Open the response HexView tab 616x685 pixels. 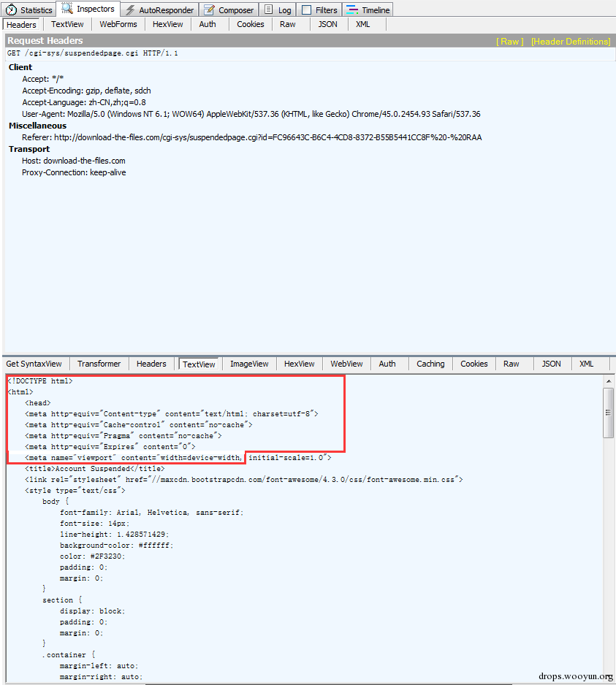299,364
